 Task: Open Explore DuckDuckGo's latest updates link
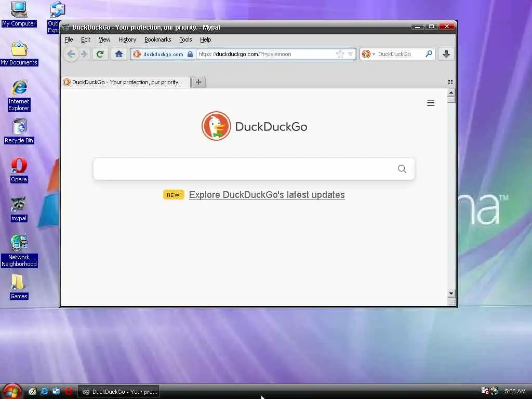pos(267,195)
